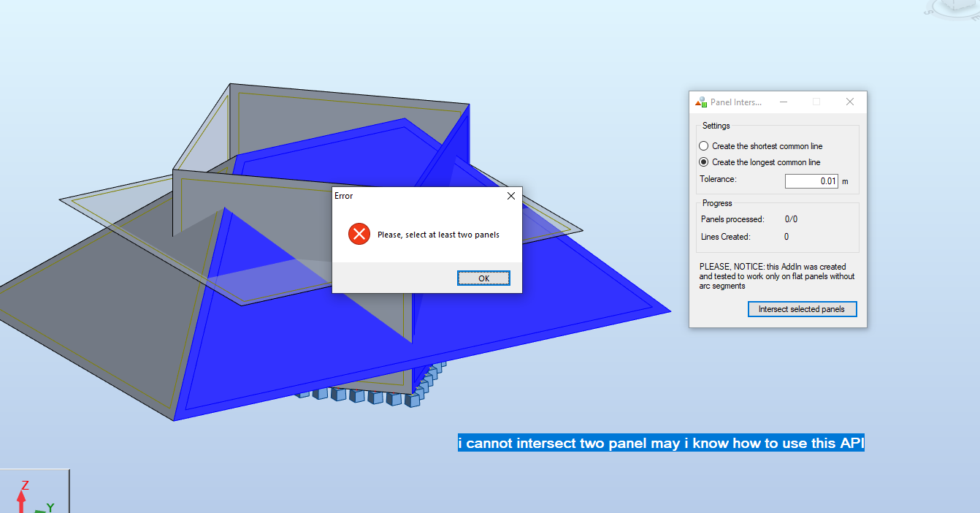This screenshot has height=513, width=980.
Task: Click the Panels processed progress counter
Action: (x=791, y=218)
